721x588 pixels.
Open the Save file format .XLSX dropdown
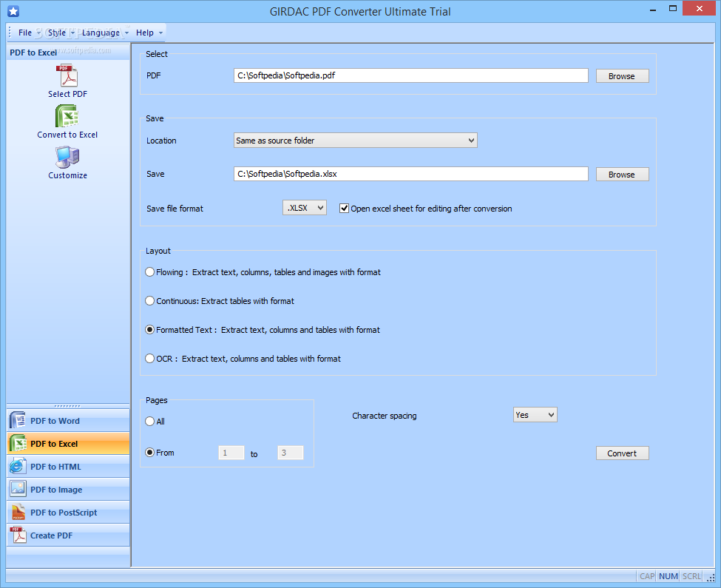tap(305, 208)
